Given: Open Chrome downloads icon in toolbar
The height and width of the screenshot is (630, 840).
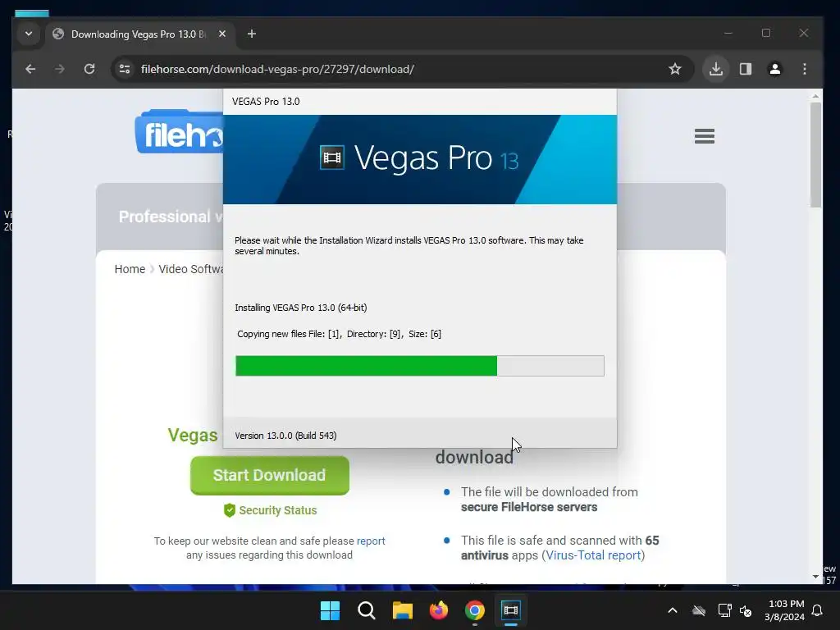Looking at the screenshot, I should [x=715, y=69].
